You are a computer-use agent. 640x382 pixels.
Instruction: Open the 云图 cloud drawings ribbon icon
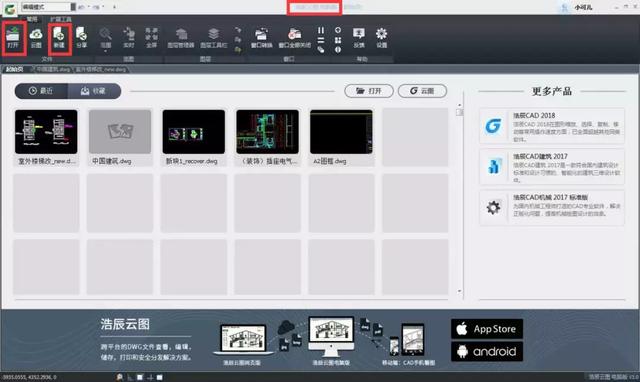tap(36, 38)
